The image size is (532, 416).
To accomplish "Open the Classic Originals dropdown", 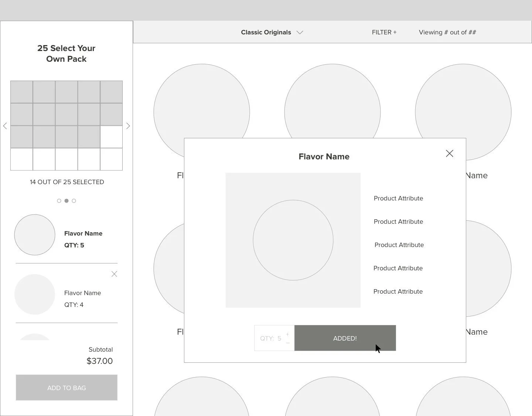I will [x=272, y=32].
